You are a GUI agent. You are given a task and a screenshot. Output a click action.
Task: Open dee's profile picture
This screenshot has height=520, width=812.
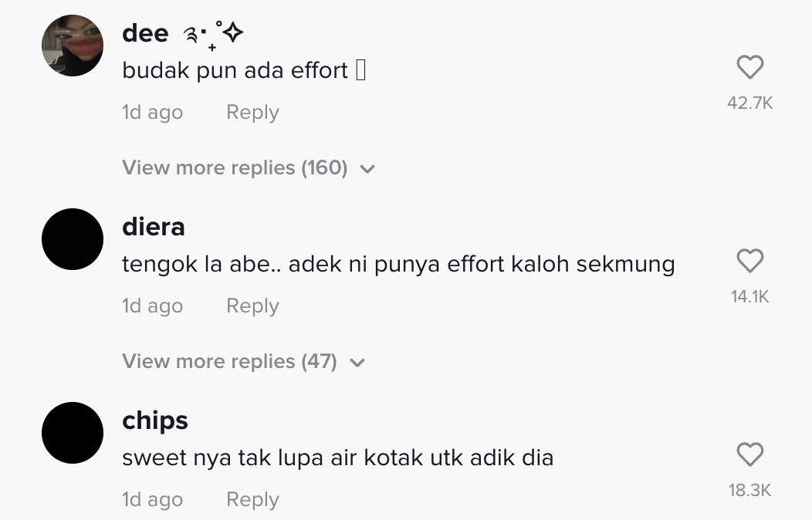coord(72,46)
